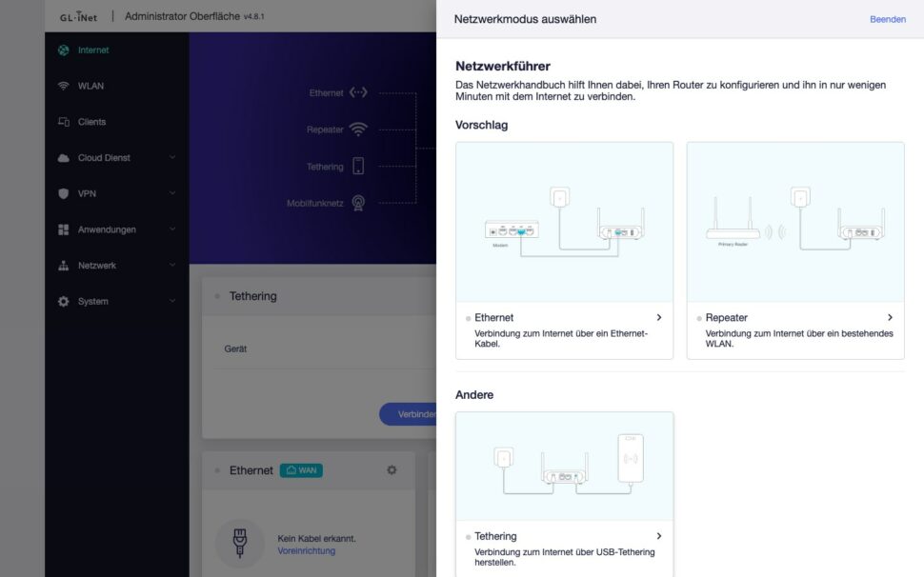Open the Internet menu item
This screenshot has height=577, width=924.
pos(116,50)
